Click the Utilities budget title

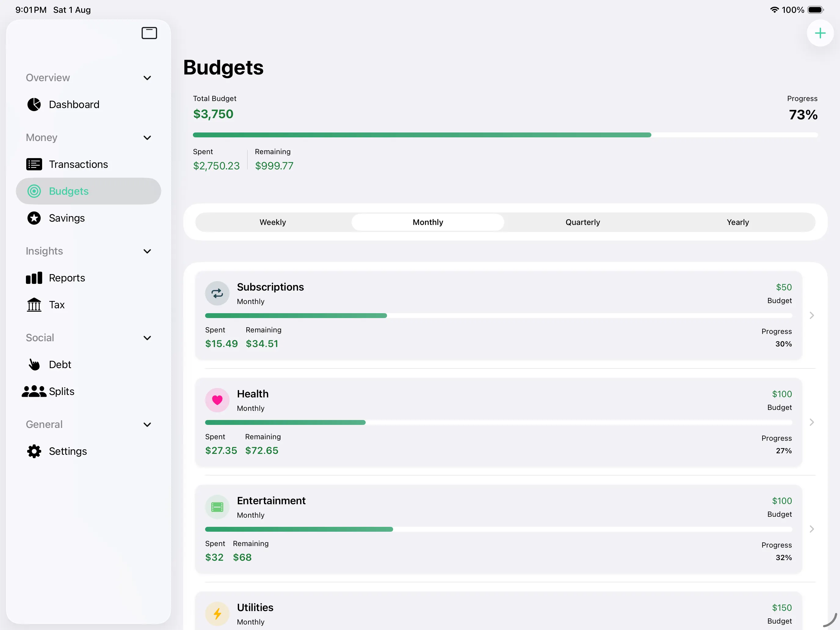point(255,607)
